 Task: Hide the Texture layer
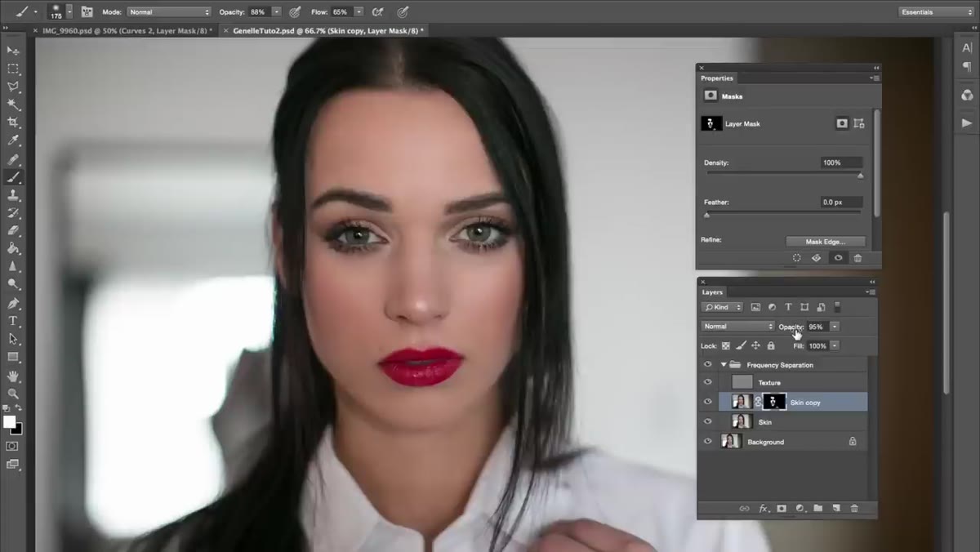click(708, 382)
